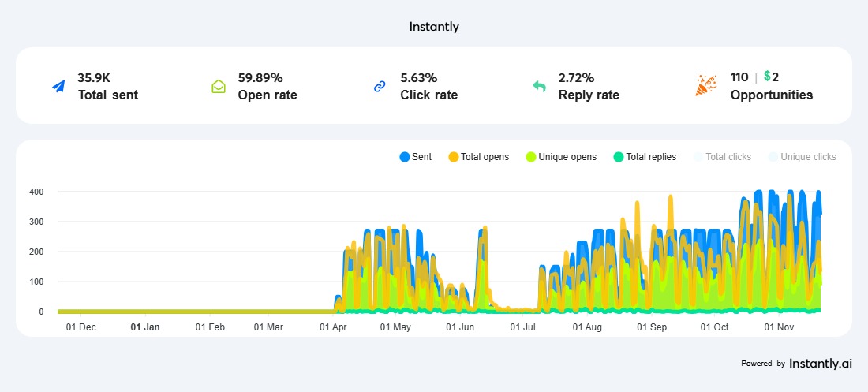Screen dimensions: 868x392
Task: Click the orange Total opens legend dot
Action: (454, 157)
